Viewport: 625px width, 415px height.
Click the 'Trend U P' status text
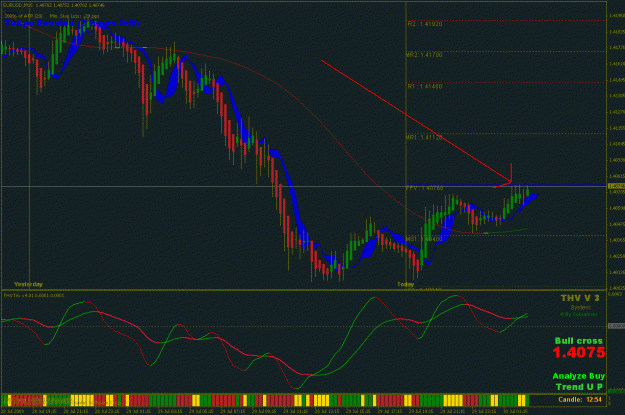579,387
